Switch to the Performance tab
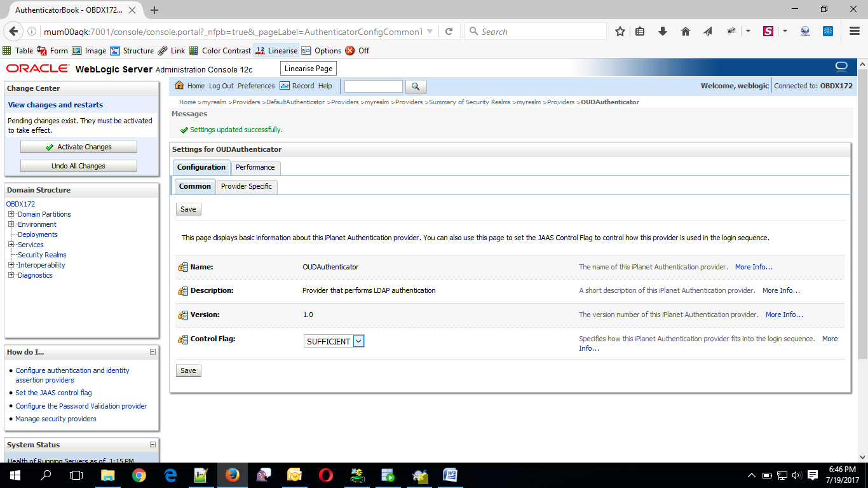868x488 pixels. 255,167
